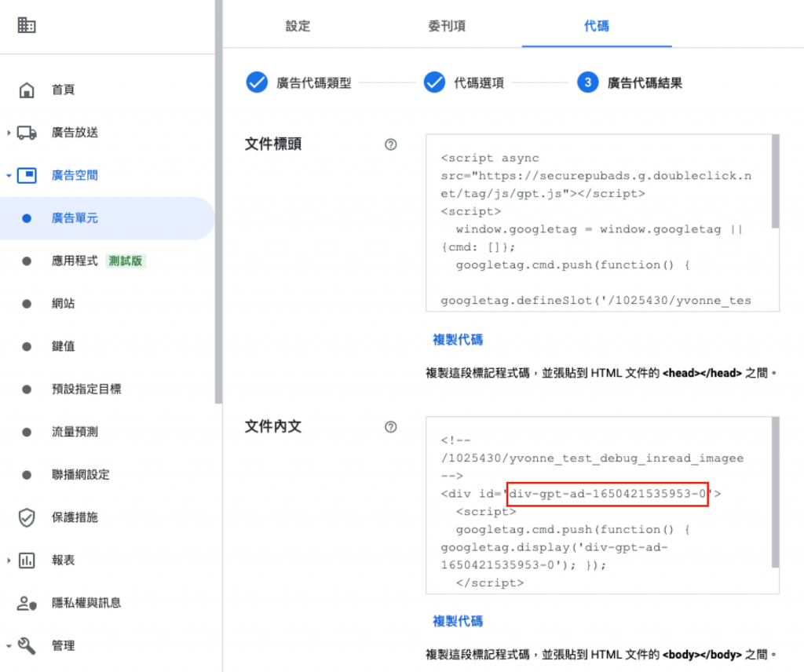Image resolution: width=804 pixels, height=672 pixels.
Task: Click the googletag.display line in body code
Action: [x=554, y=547]
